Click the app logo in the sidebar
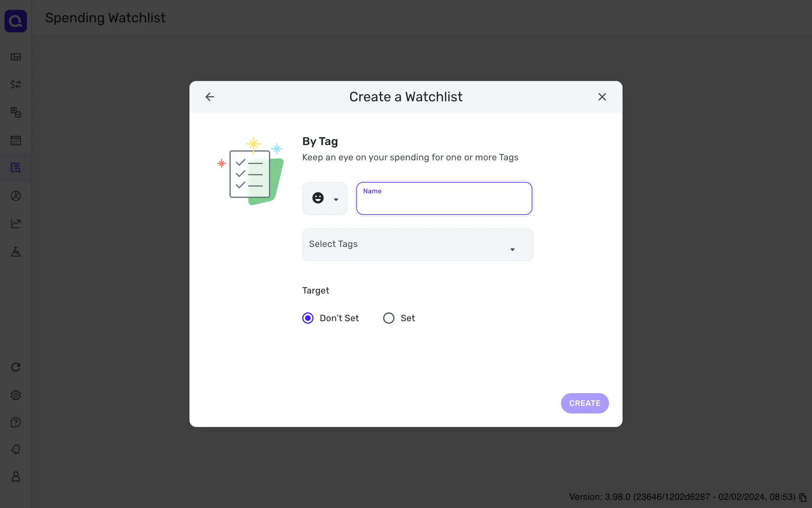812x508 pixels. tap(16, 21)
